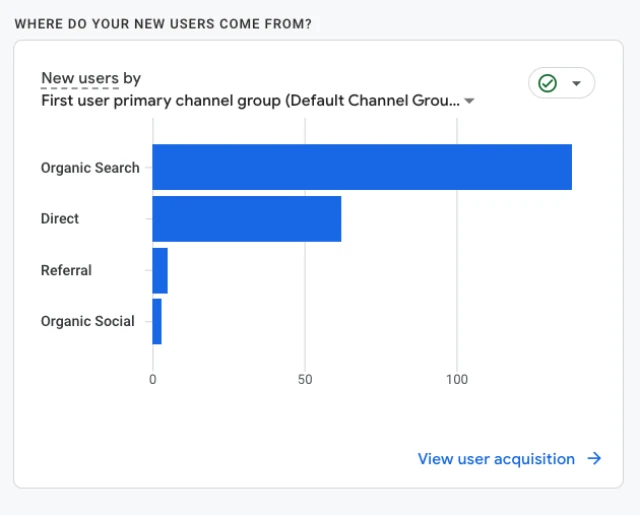Viewport: 640px width, 515px height.
Task: Click the Organic Social channel label
Action: pos(87,322)
